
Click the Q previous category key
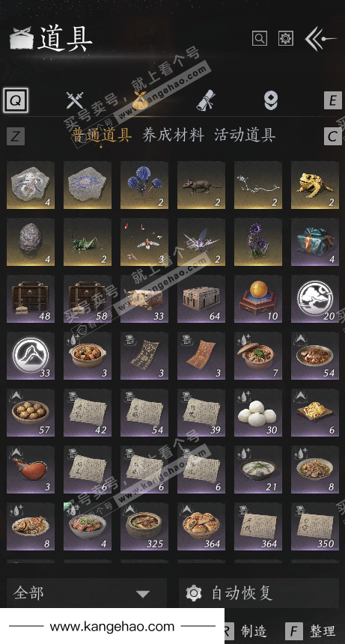tap(16, 100)
